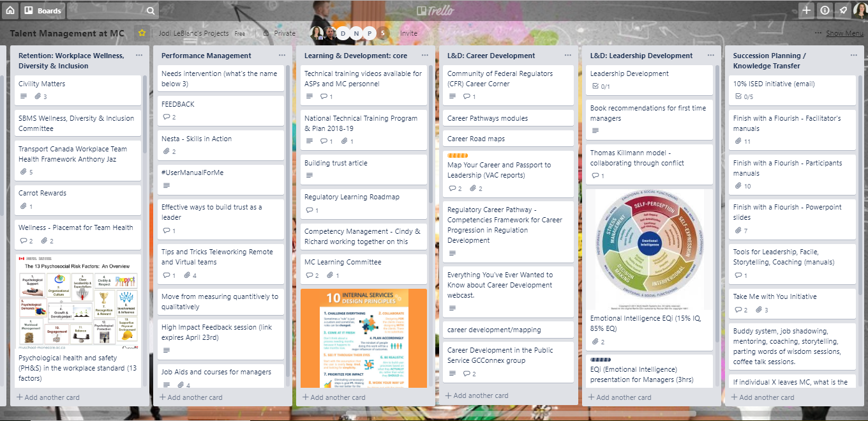Add another card to L&D: Career Development

477,395
